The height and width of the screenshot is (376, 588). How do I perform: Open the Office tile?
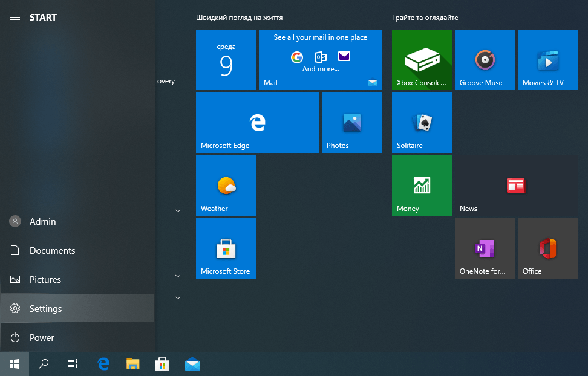click(x=548, y=248)
